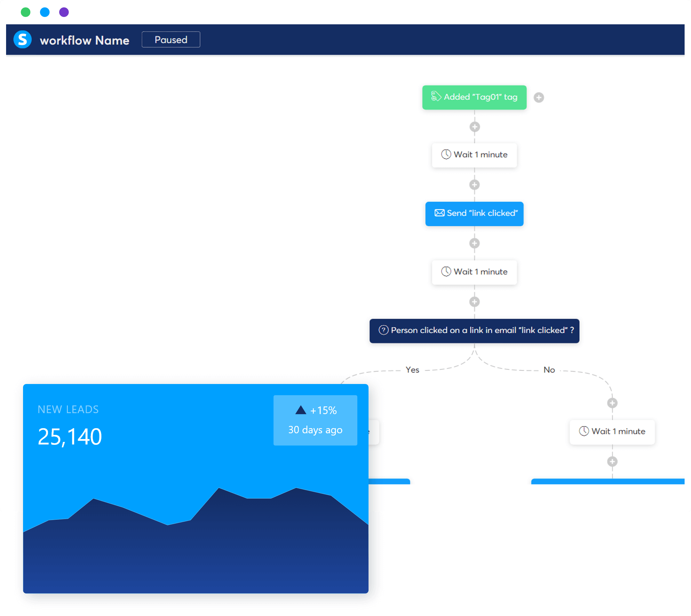The image size is (691, 616).
Task: Click plus icon below No branch wait
Action: [612, 461]
